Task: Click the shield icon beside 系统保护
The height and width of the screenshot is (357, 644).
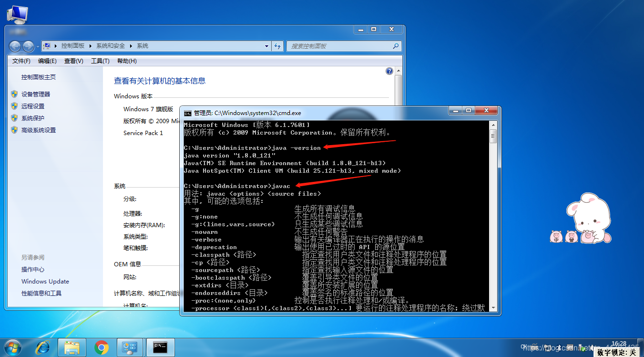Action: click(14, 118)
